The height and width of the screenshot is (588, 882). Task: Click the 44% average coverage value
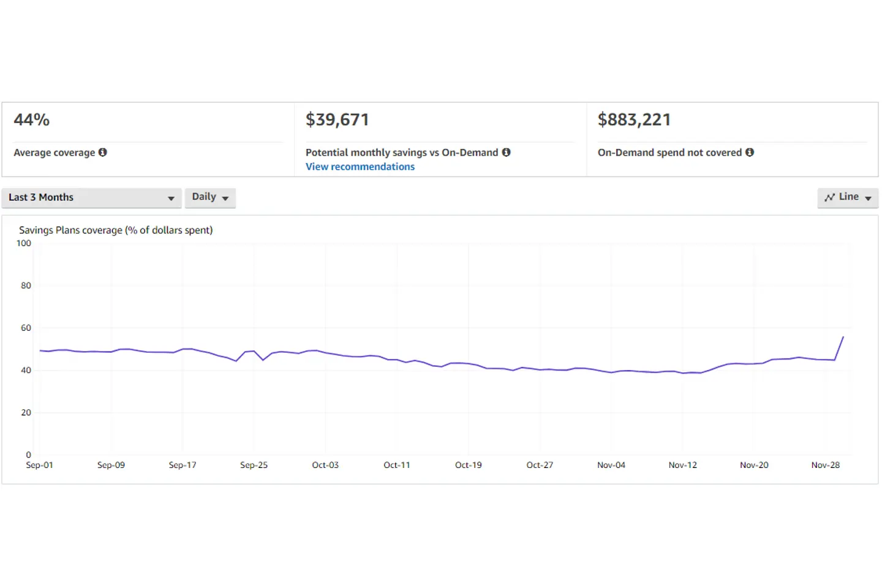point(32,120)
